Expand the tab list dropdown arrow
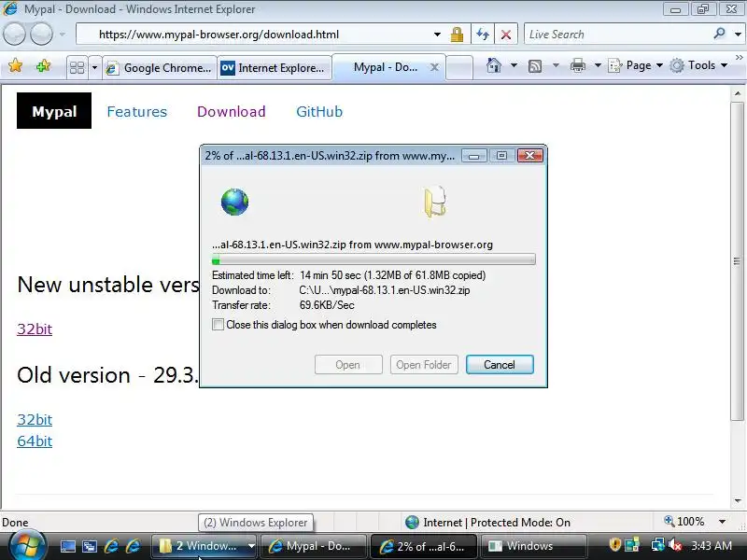The width and height of the screenshot is (747, 560). tap(94, 67)
